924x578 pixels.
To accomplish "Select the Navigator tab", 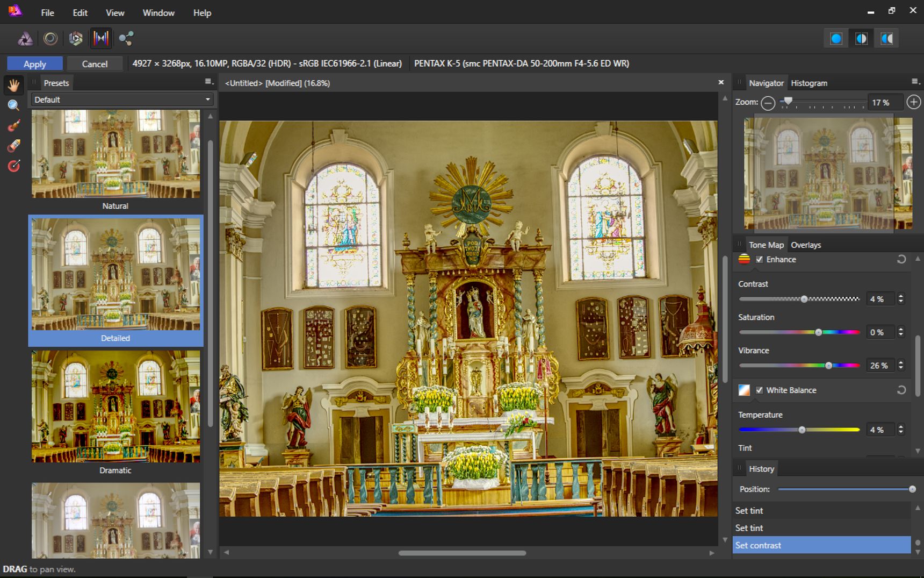I will click(x=766, y=83).
